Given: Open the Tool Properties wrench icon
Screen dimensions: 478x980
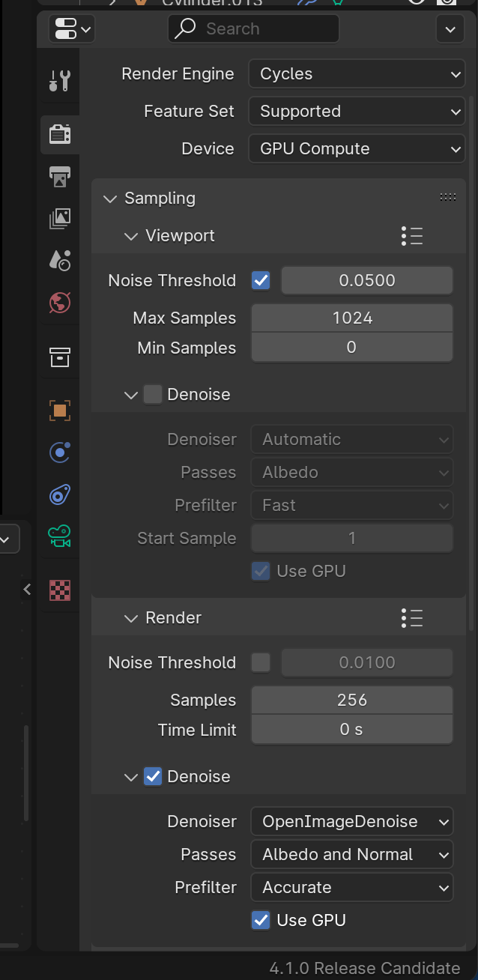Looking at the screenshot, I should tap(58, 79).
